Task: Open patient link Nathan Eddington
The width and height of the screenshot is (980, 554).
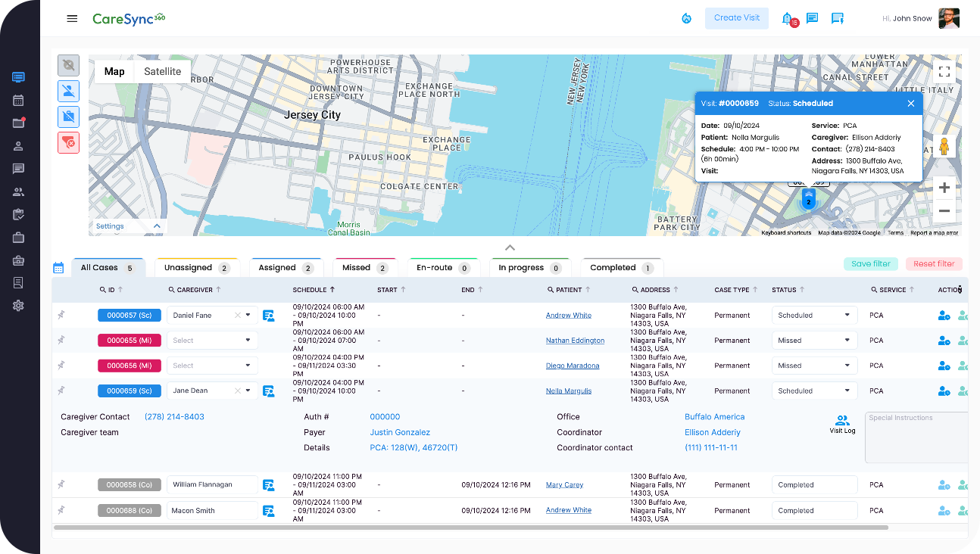Action: click(x=575, y=341)
